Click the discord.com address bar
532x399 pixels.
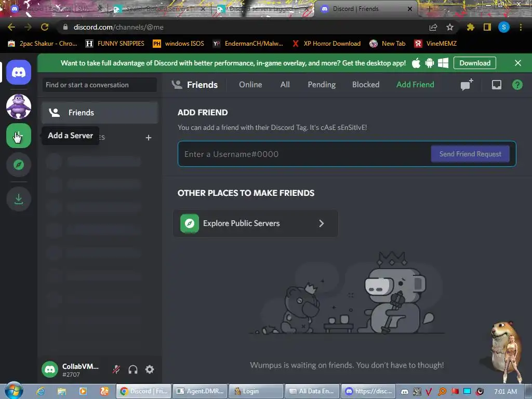[x=237, y=27]
